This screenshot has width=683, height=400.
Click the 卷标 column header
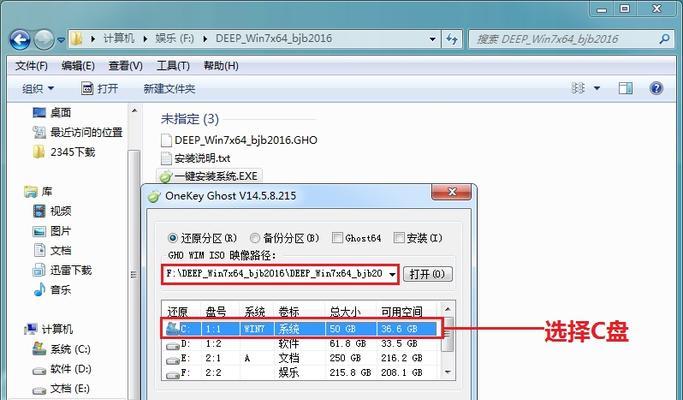(x=288, y=311)
